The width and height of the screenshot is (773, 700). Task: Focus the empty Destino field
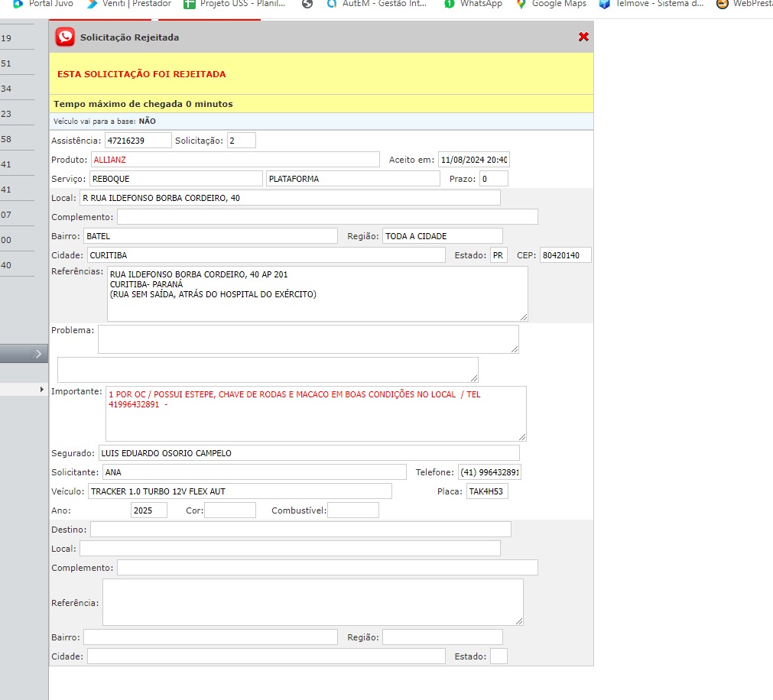[300, 530]
